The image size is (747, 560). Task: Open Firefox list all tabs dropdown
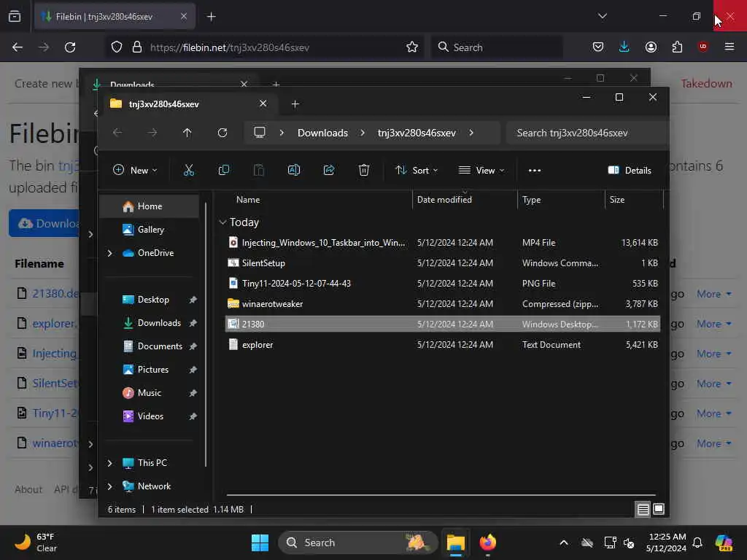point(602,16)
